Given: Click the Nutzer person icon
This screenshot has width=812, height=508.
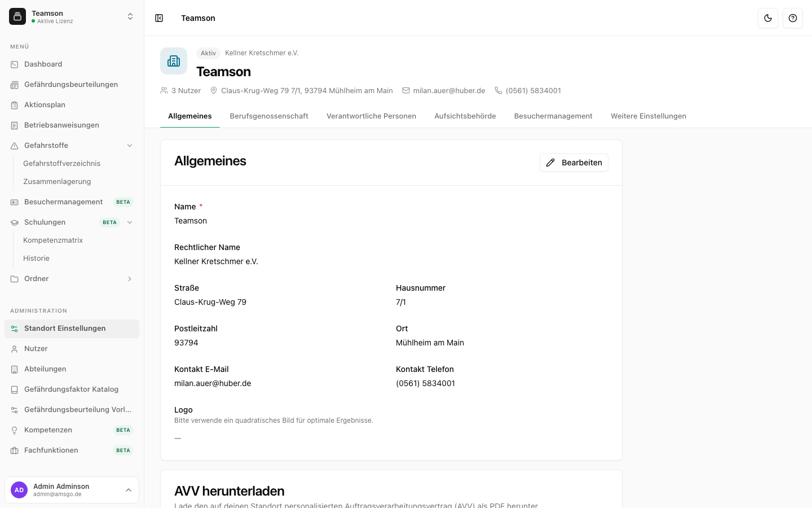Looking at the screenshot, I should (15, 349).
